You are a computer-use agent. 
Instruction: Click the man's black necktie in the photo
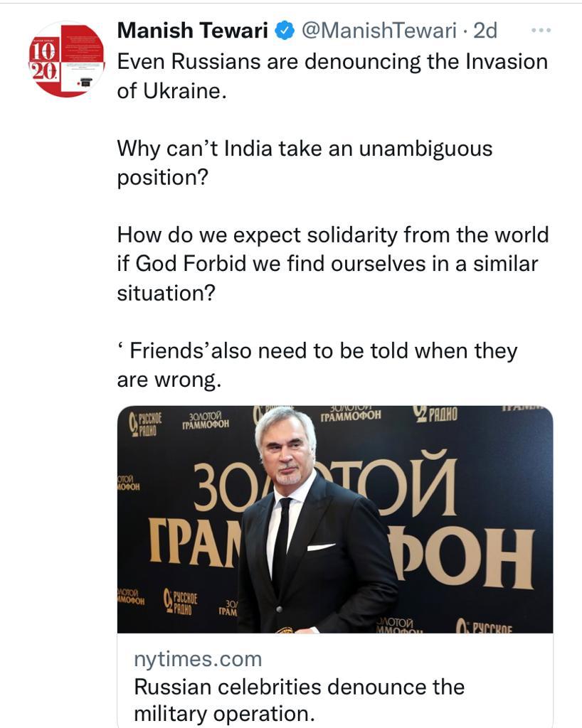click(282, 540)
